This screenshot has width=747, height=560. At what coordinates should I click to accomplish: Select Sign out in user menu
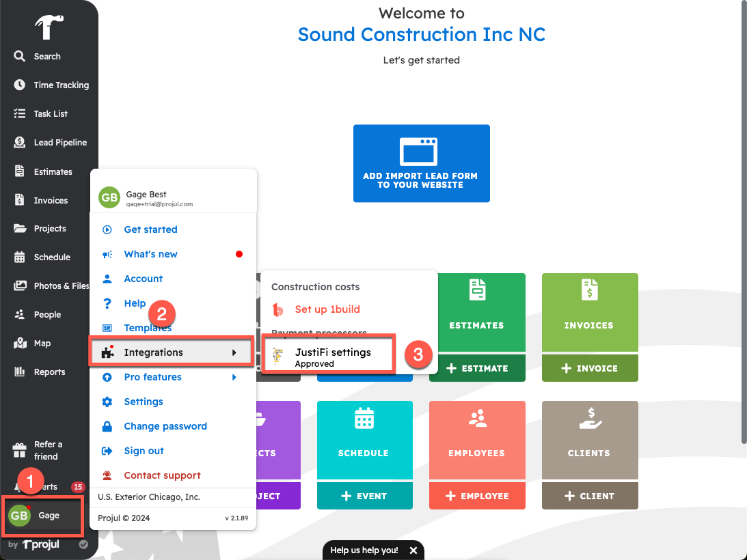[x=144, y=451]
